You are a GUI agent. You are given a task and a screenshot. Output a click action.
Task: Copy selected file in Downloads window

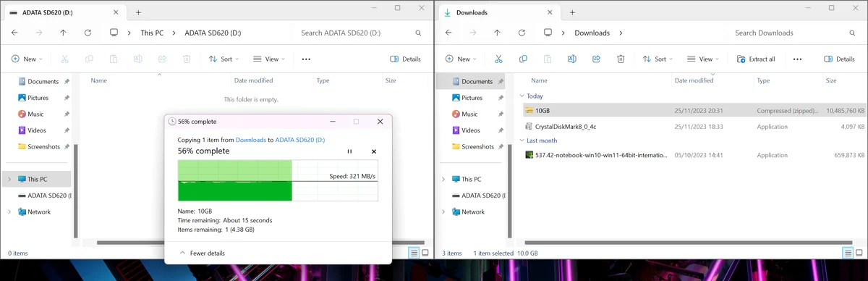[x=523, y=59]
